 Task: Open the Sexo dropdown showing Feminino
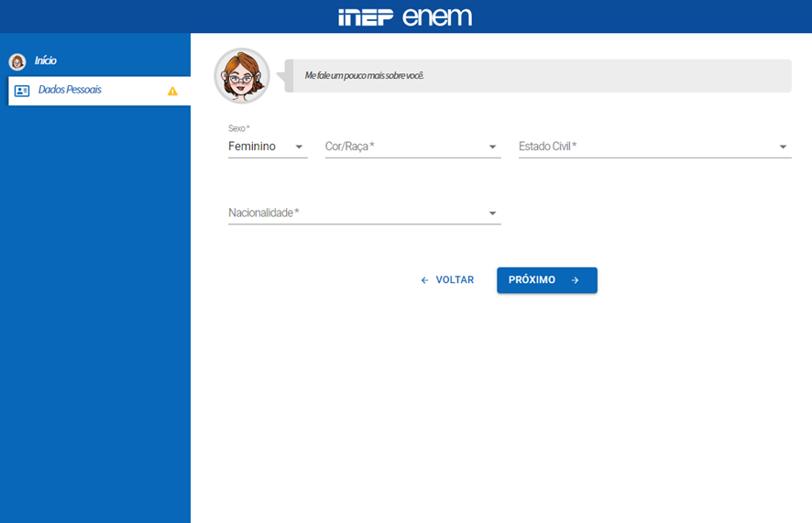tap(267, 147)
